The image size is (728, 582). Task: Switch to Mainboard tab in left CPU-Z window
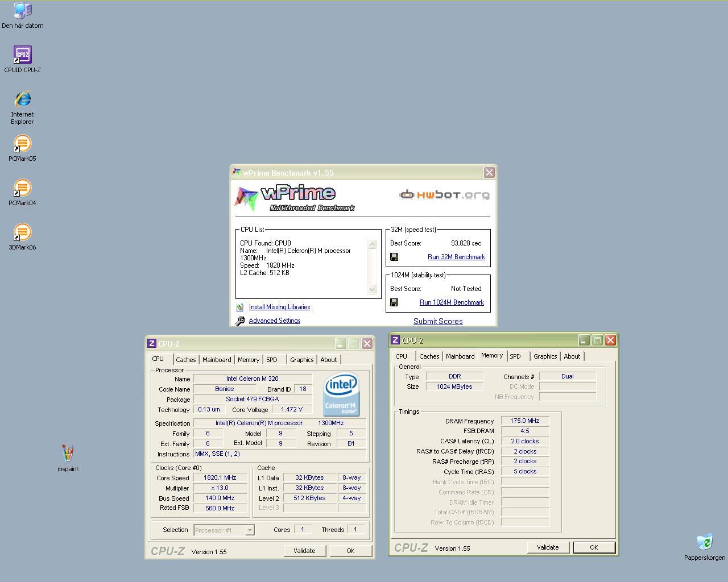[x=217, y=360]
